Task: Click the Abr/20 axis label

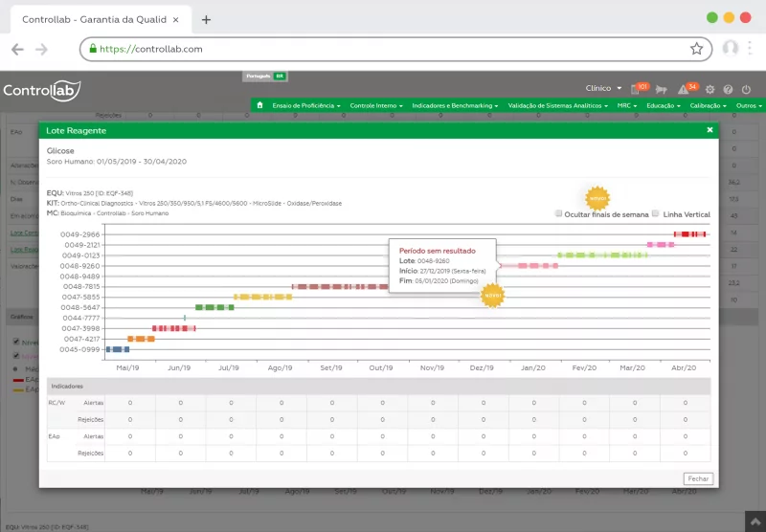Action: point(684,367)
